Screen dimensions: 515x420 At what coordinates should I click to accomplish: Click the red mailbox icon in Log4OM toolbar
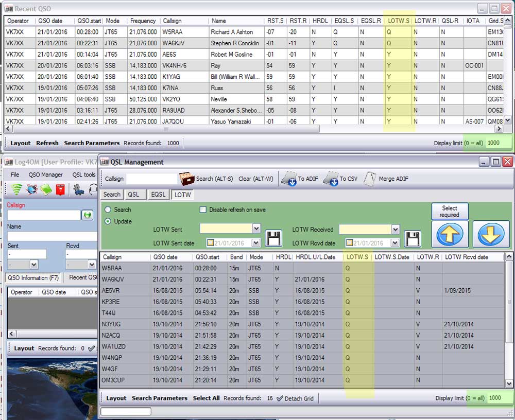(x=60, y=189)
